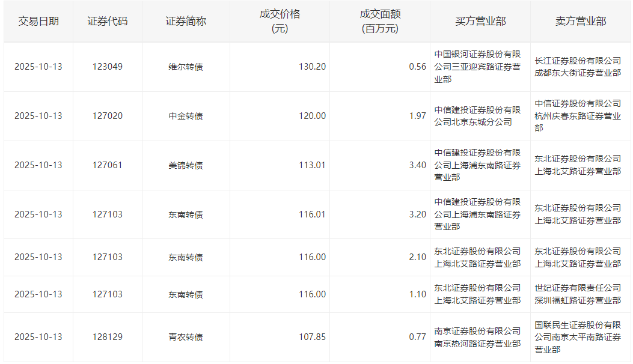Click date 2025-10-13 in 青农转债 row
Screen dimensions: 633x364
[38, 337]
